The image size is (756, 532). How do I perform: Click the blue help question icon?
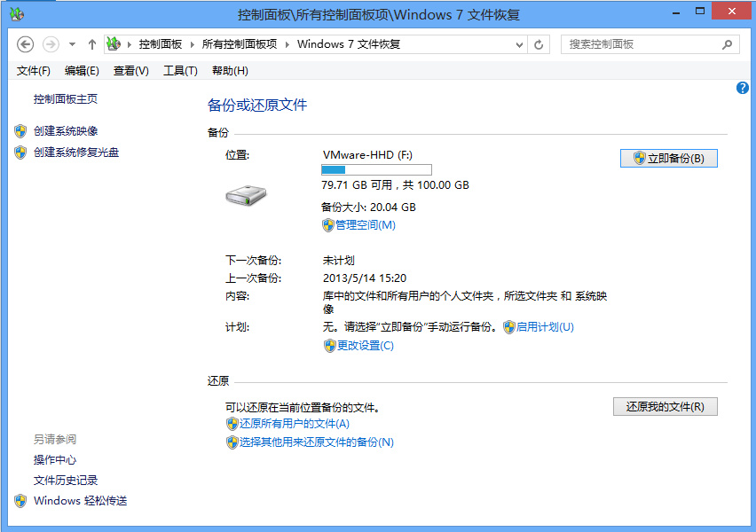coord(743,88)
